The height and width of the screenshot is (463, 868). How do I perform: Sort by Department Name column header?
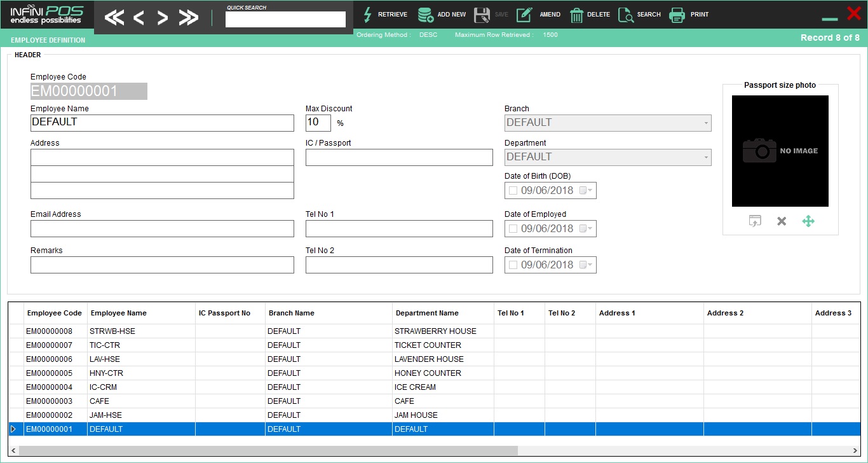(443, 313)
